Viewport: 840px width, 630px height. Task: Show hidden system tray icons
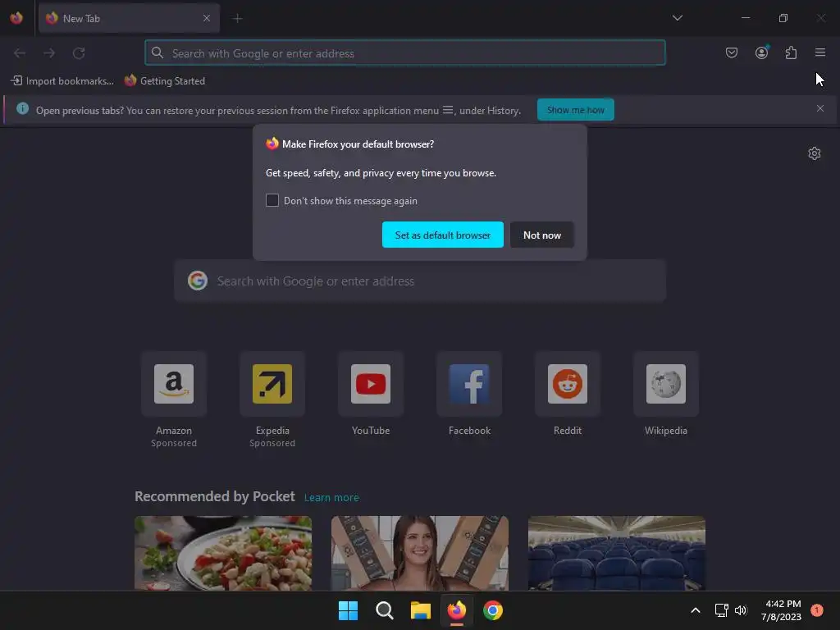(x=696, y=610)
